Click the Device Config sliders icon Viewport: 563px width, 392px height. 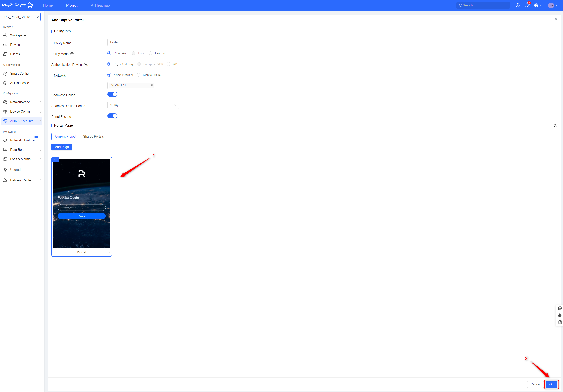(5, 112)
